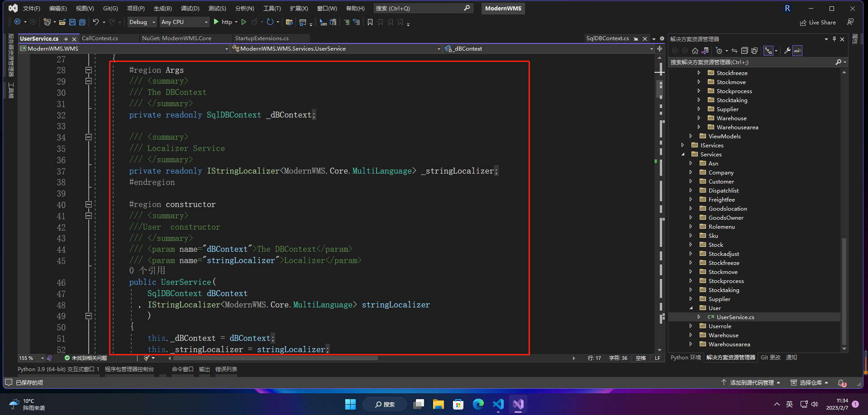Open the Any CPU platform dropdown
Viewport: 868px width, 415px height.
pyautogui.click(x=184, y=22)
